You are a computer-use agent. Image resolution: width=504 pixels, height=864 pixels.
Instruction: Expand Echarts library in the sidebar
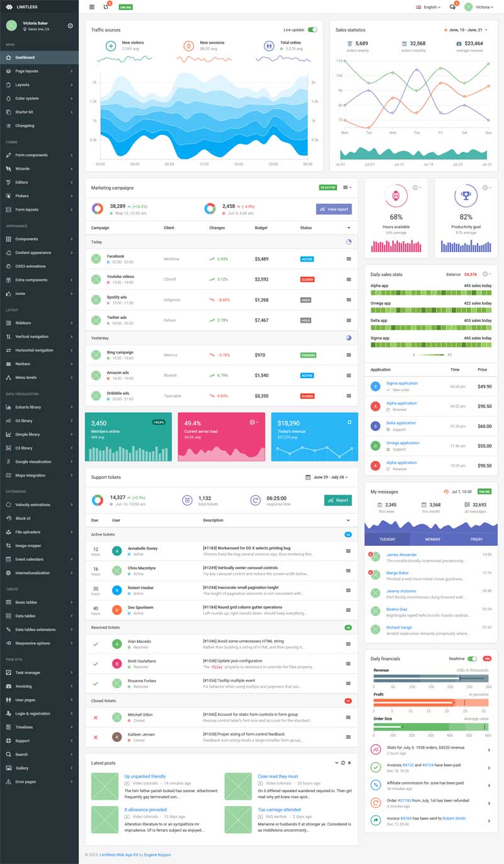click(39, 407)
